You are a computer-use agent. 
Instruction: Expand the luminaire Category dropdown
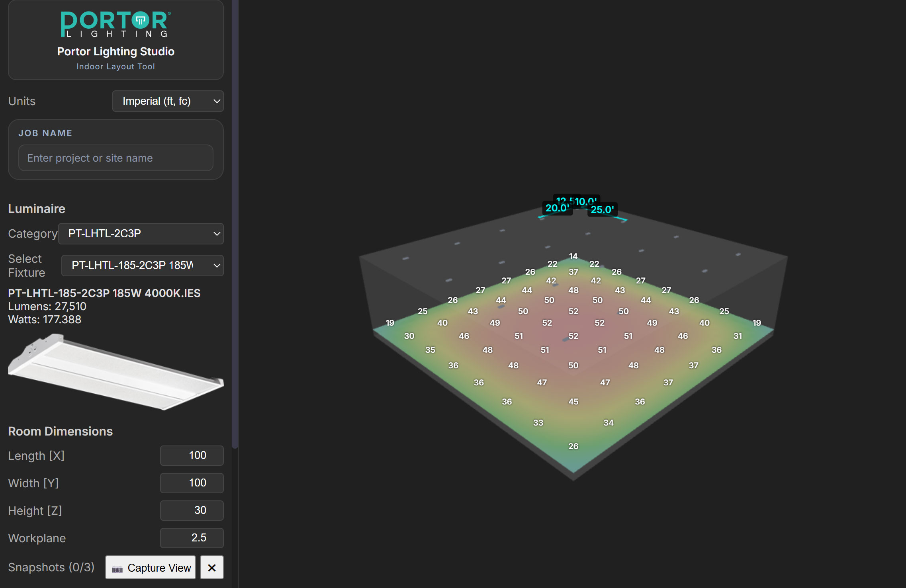point(141,234)
